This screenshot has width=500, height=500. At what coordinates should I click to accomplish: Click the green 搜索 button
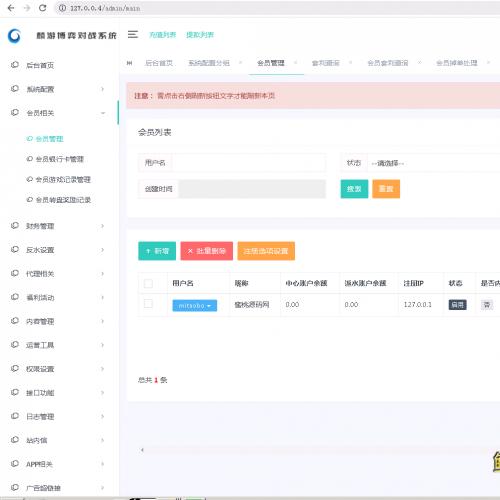(x=354, y=189)
